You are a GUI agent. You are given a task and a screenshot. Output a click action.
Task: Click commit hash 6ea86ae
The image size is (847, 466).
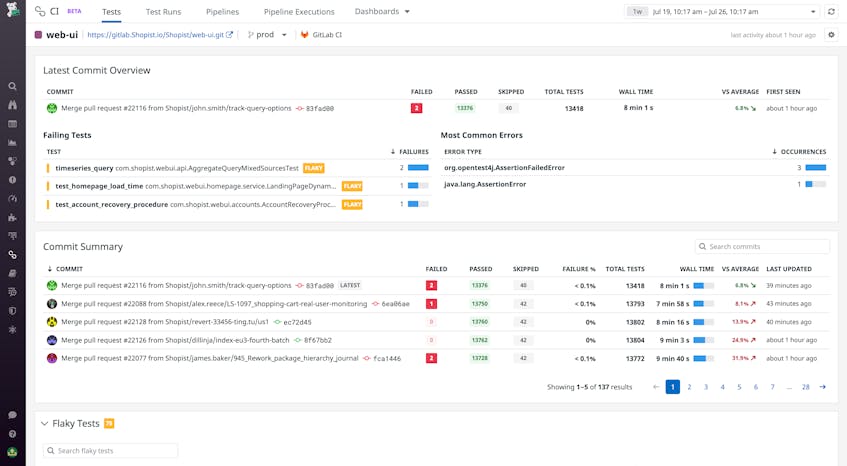395,303
